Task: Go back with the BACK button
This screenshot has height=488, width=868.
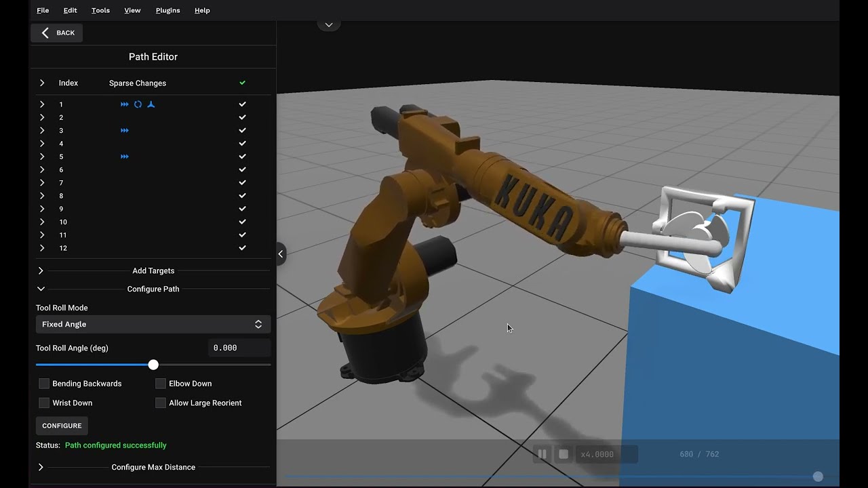Action: (x=57, y=33)
